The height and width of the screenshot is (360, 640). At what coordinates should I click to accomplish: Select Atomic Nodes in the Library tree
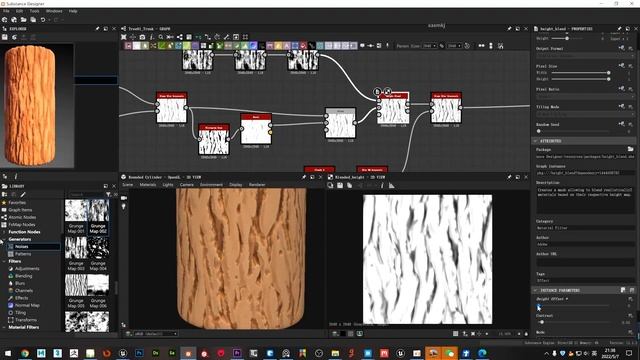tap(22, 217)
